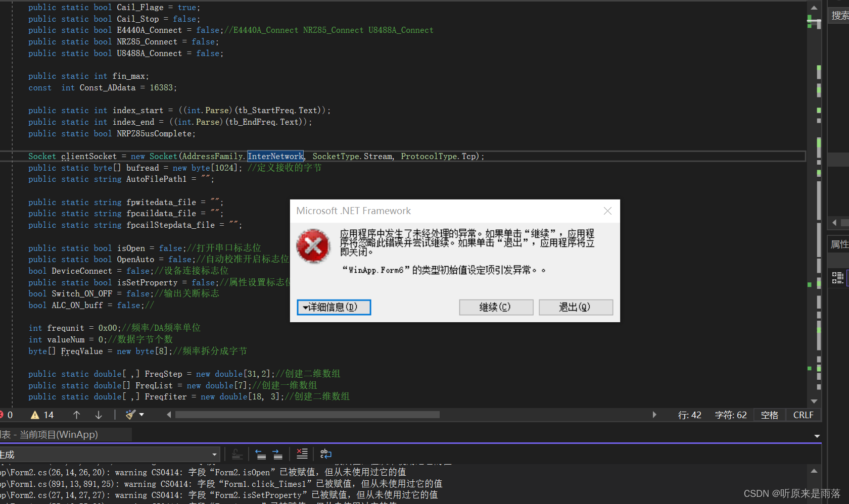The image size is (849, 504).
Task: Click the 属性 properties panel title
Action: [839, 244]
